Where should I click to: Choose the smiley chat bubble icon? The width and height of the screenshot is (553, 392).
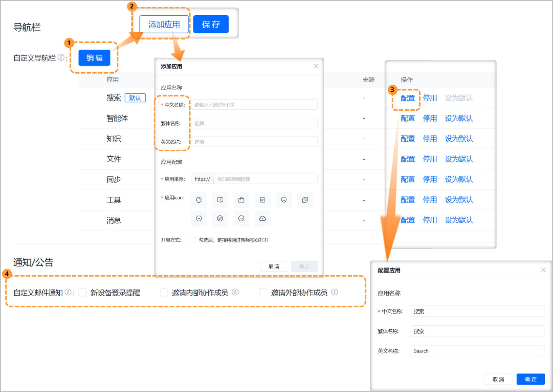click(x=284, y=200)
